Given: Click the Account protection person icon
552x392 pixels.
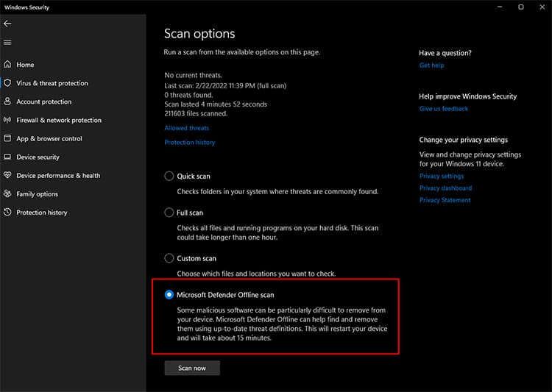Looking at the screenshot, I should (x=7, y=101).
